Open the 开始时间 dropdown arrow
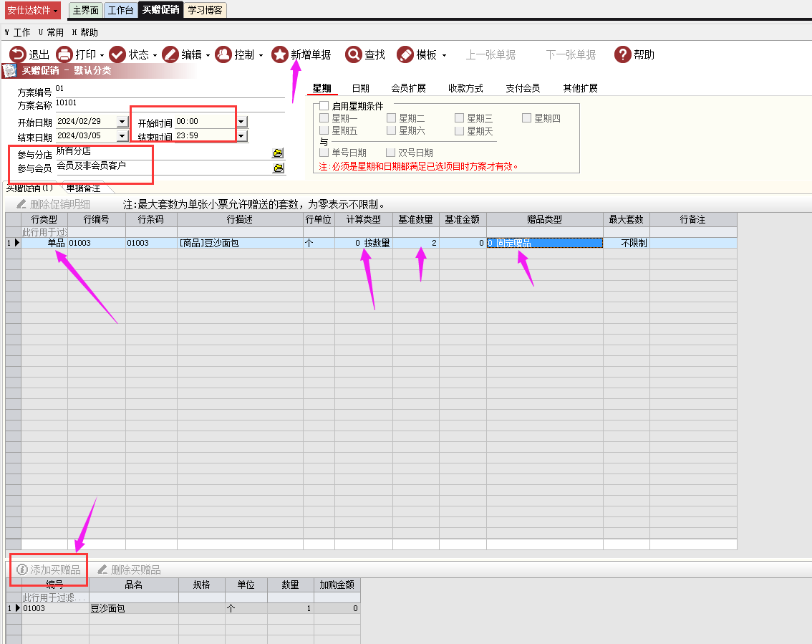Screen dimensions: 812x644 (241, 122)
